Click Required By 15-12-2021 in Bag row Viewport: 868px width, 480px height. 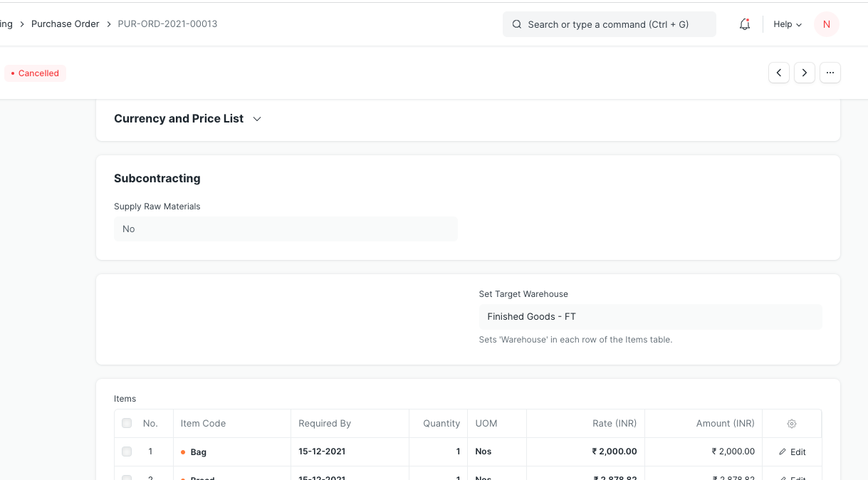click(350, 452)
